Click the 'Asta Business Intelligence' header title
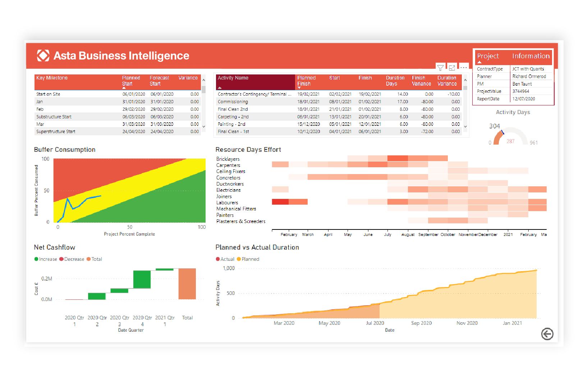 (121, 56)
